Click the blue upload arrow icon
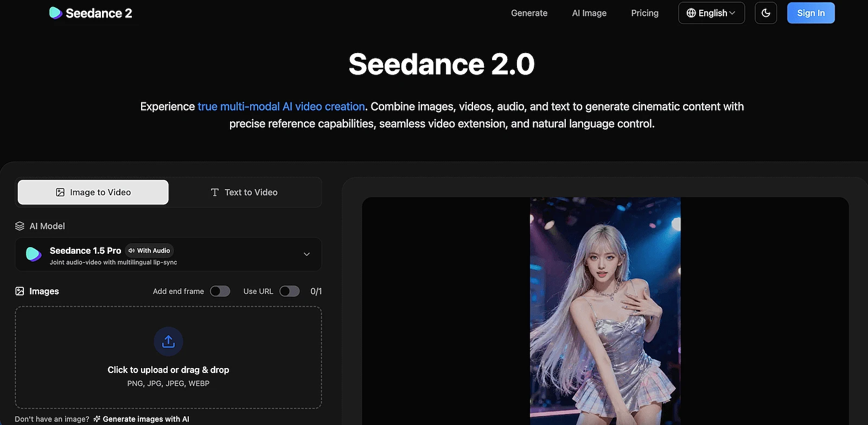Screen dimensions: 868x425 pos(169,342)
